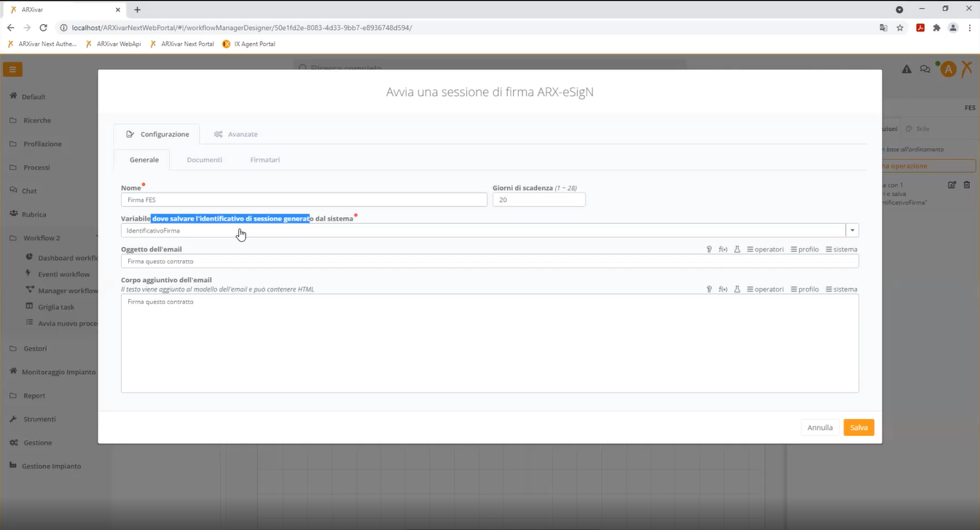This screenshot has width=980, height=530.
Task: Click help icon above Oggetto dell'email field
Action: (709, 249)
